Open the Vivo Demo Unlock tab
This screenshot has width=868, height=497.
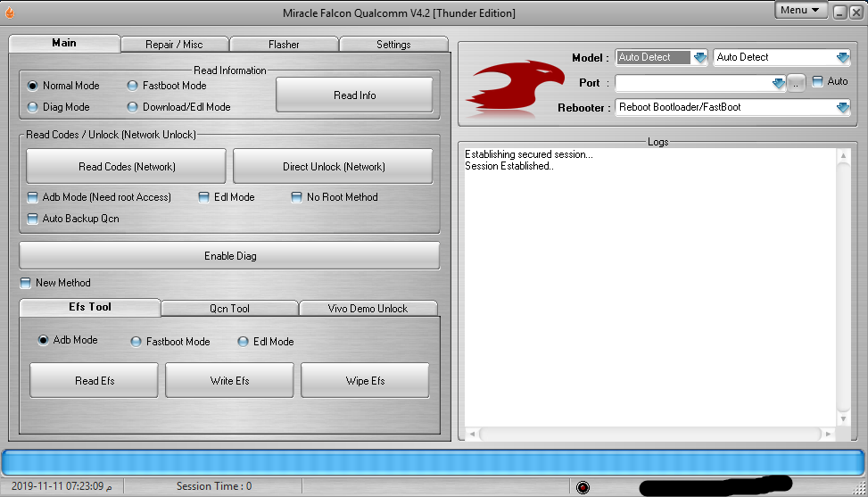[x=368, y=308]
